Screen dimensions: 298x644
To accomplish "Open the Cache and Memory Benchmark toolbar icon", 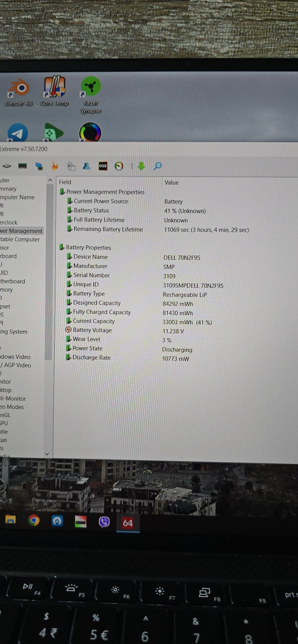I will 23,166.
